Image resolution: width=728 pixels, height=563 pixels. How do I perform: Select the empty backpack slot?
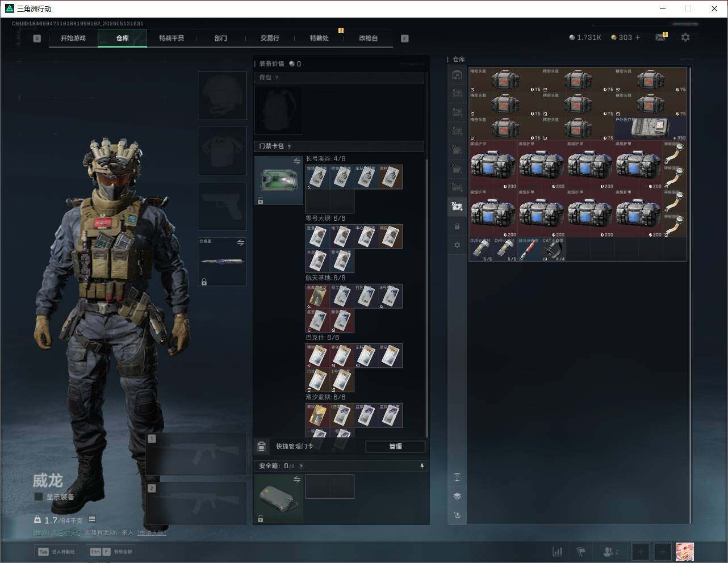point(279,110)
